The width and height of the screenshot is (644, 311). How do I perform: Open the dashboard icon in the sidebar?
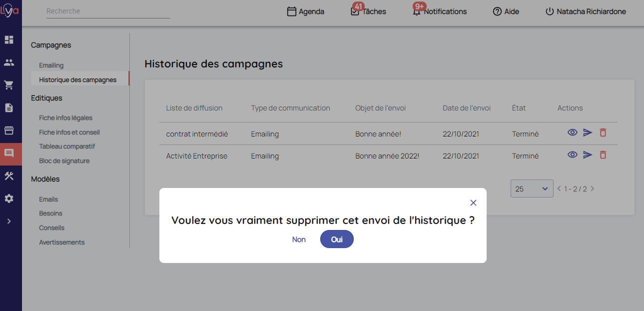9,39
